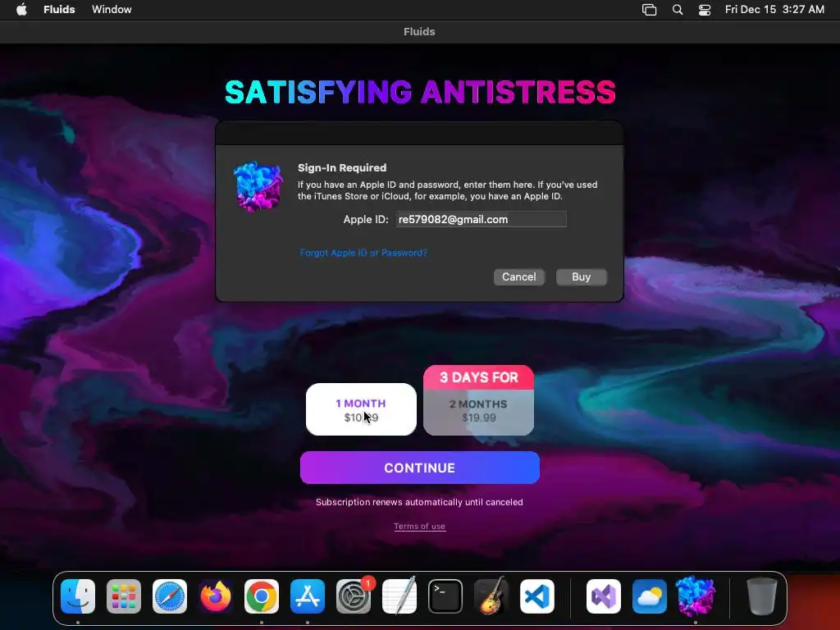Screen dimensions: 840x630
Task: Click the 3 DAYS FOR badge
Action: (478, 377)
